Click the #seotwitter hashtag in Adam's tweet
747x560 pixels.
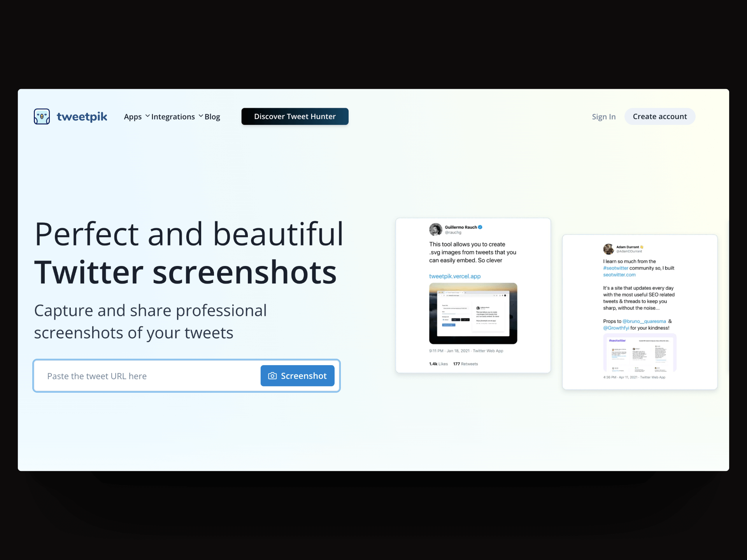pyautogui.click(x=615, y=268)
